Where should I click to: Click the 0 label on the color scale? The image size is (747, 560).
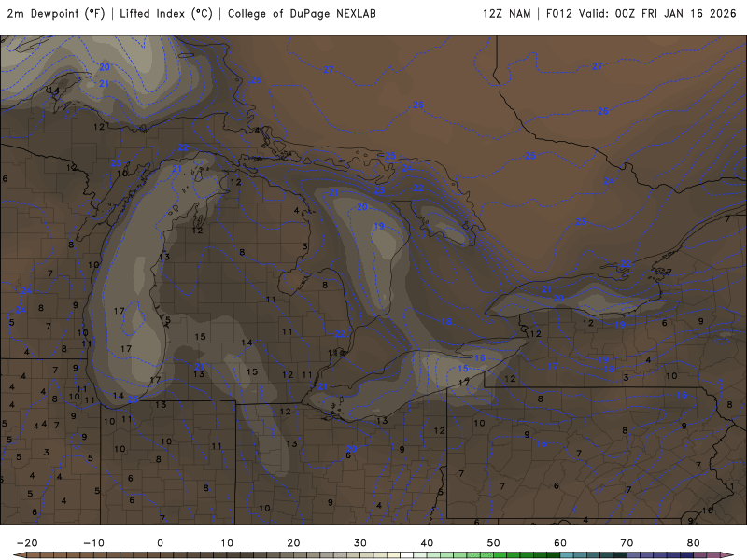[160, 543]
